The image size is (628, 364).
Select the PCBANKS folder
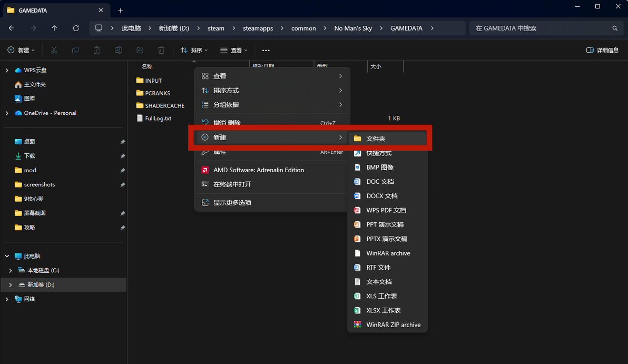[x=153, y=93]
